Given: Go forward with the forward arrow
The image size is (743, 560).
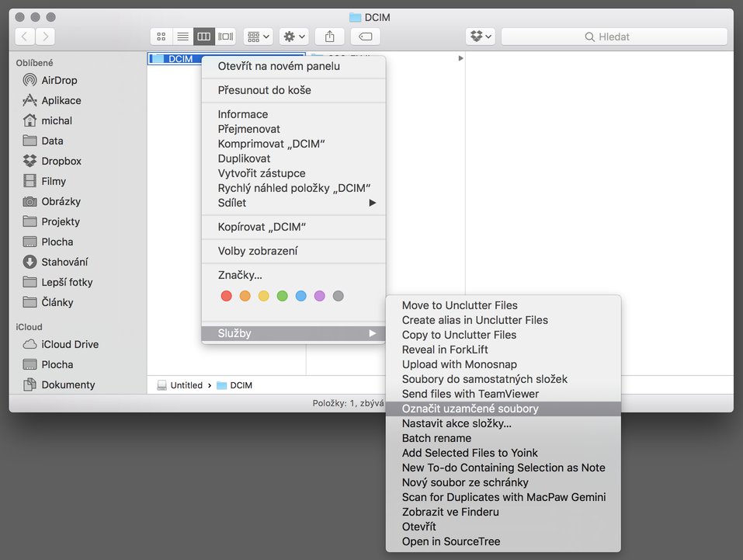Looking at the screenshot, I should pos(45,37).
